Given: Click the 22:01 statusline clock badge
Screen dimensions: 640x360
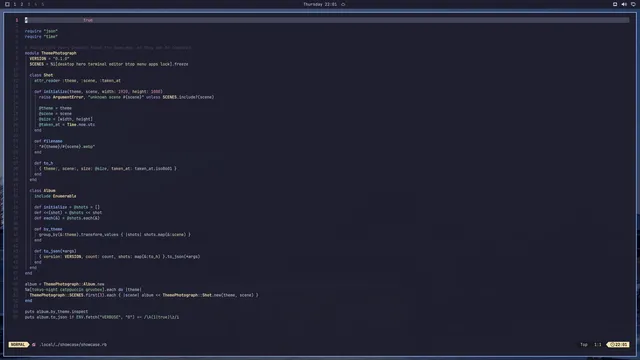Looking at the screenshot, I should [618, 344].
